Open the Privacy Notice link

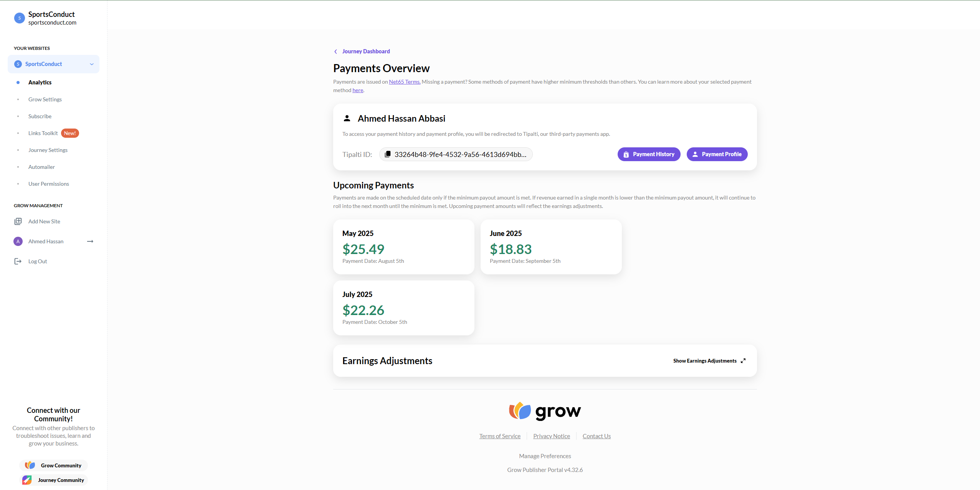click(552, 436)
